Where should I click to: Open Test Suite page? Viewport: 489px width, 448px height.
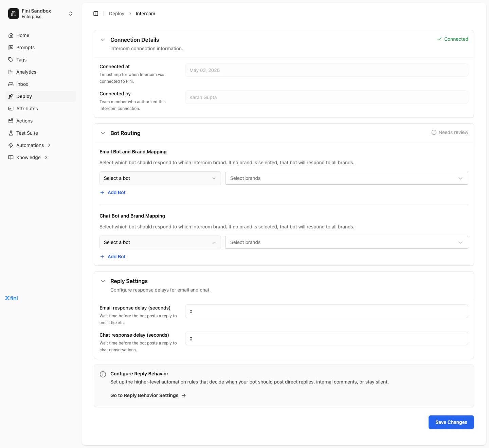click(x=41, y=133)
